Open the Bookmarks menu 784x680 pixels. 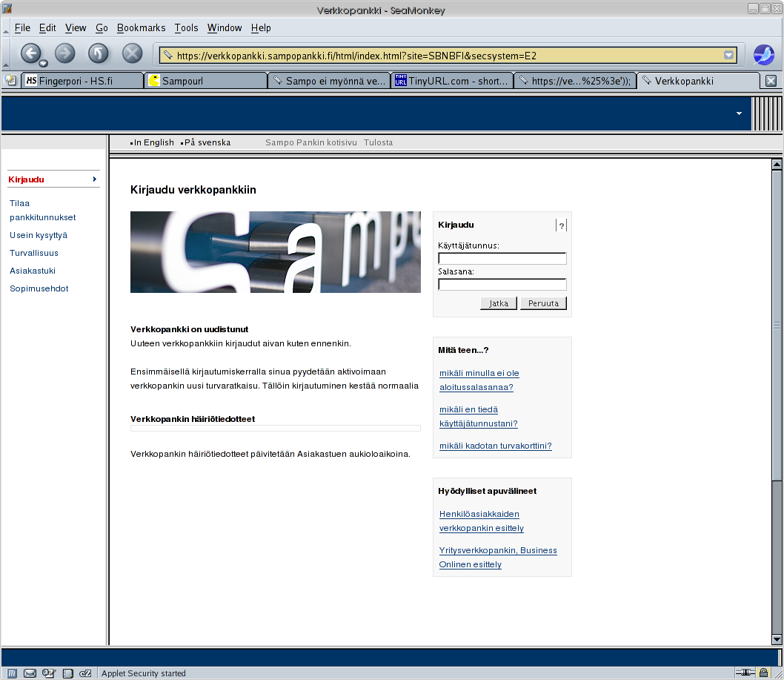coord(141,27)
